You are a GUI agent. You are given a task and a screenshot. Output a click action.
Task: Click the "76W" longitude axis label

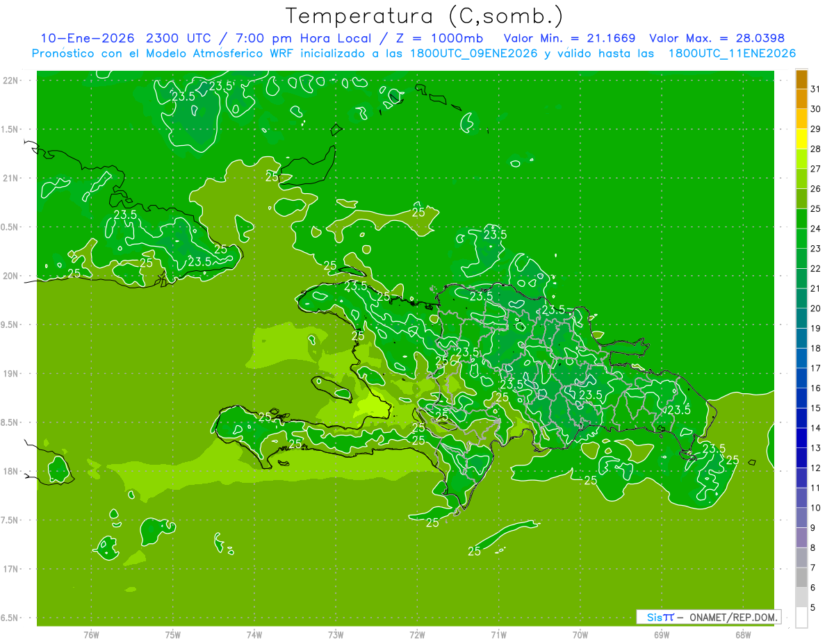coord(91,634)
